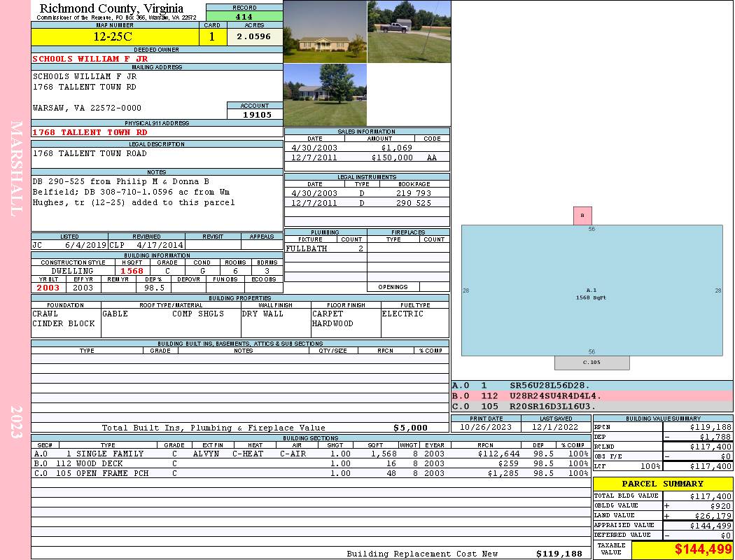Select the pink B deck block in sketch
Screen dimensions: 735x560
582,216
